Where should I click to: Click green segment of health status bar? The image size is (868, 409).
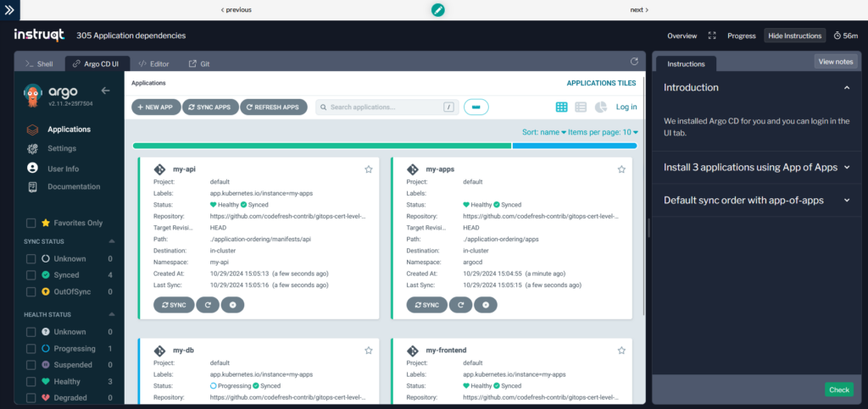321,146
